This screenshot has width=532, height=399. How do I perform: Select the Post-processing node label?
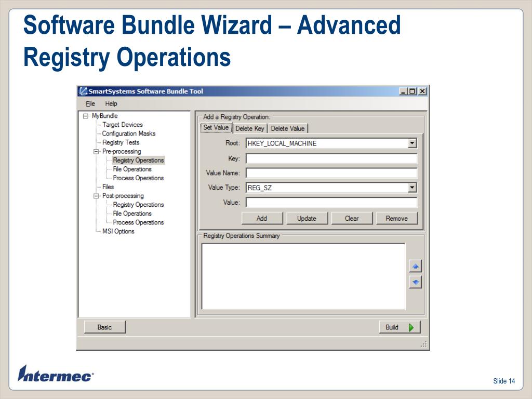123,196
